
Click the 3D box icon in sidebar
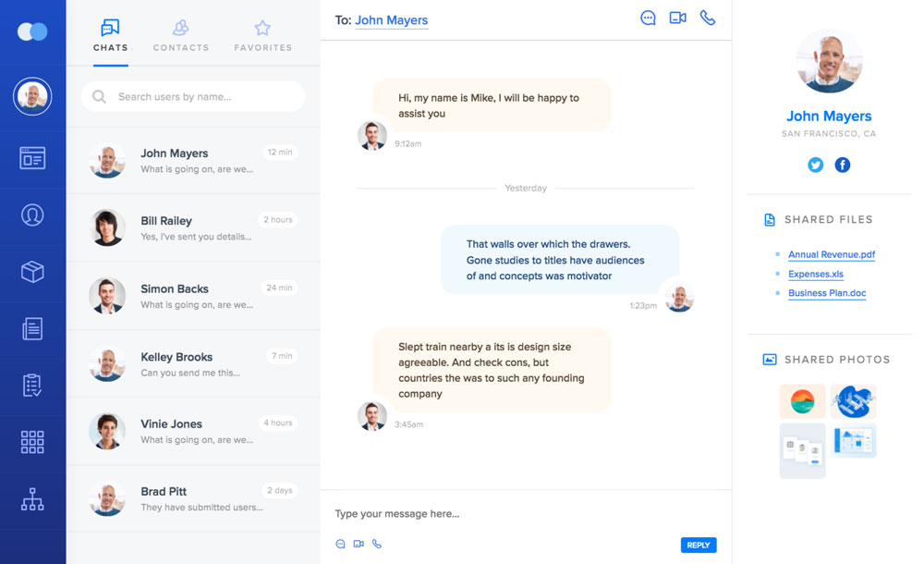(32, 272)
